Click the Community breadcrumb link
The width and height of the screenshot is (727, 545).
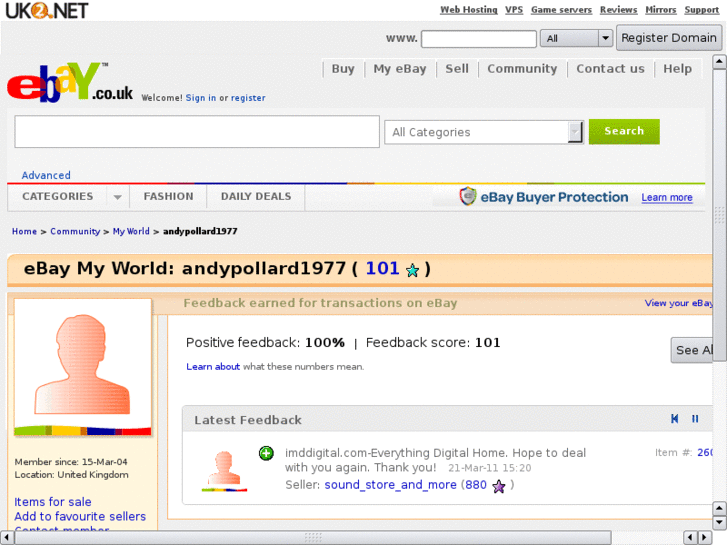[x=75, y=231]
